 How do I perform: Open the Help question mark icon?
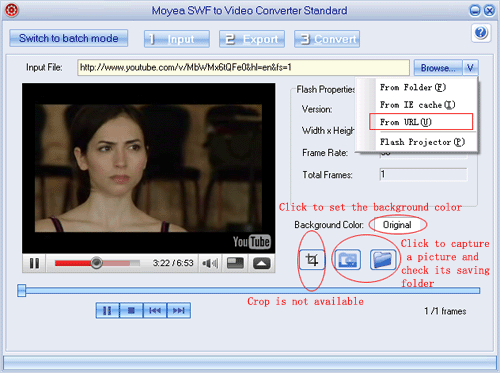pyautogui.click(x=481, y=33)
